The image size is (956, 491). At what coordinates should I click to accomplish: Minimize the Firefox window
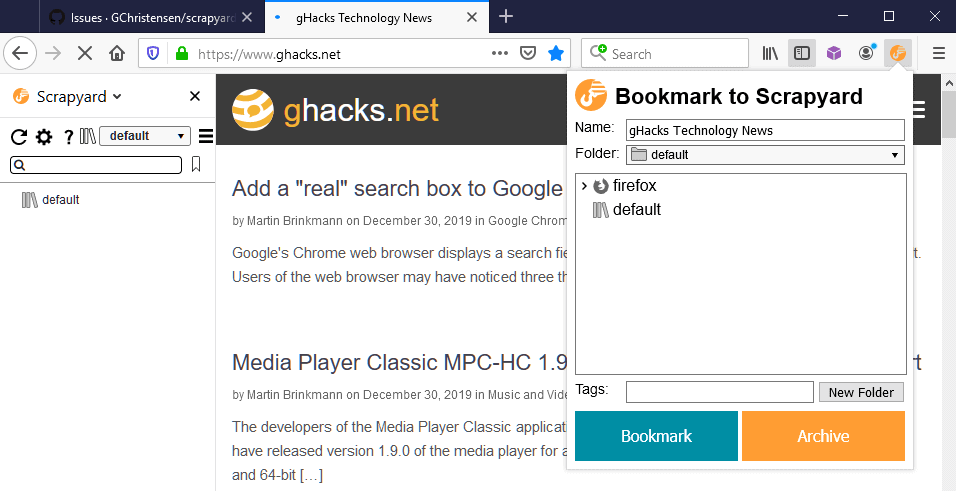click(843, 16)
